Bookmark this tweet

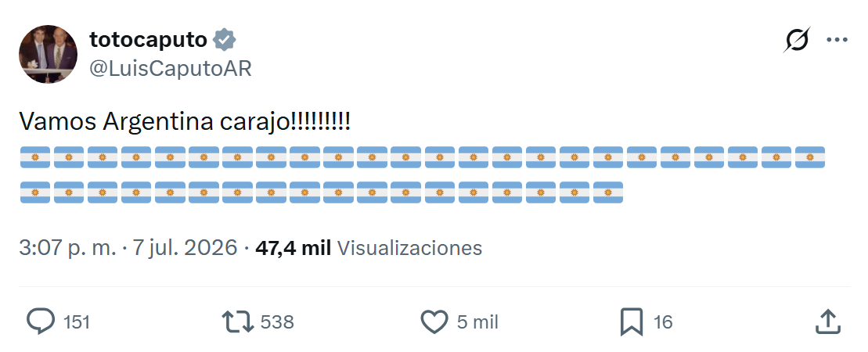[x=631, y=321]
